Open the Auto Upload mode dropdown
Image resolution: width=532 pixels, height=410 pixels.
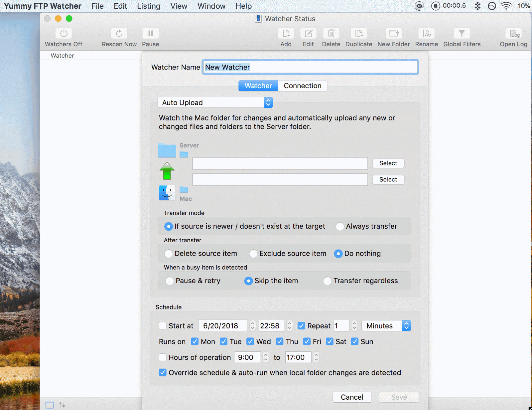click(x=215, y=102)
